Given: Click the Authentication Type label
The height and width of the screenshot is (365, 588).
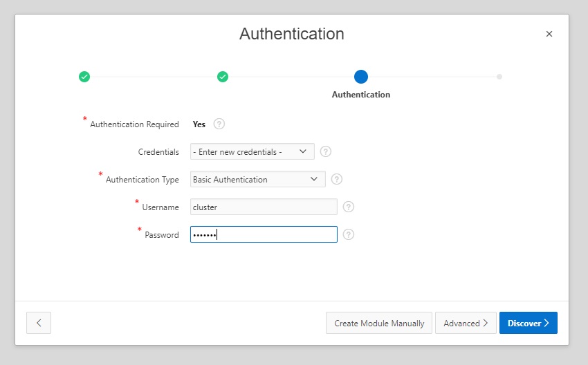Looking at the screenshot, I should (142, 180).
